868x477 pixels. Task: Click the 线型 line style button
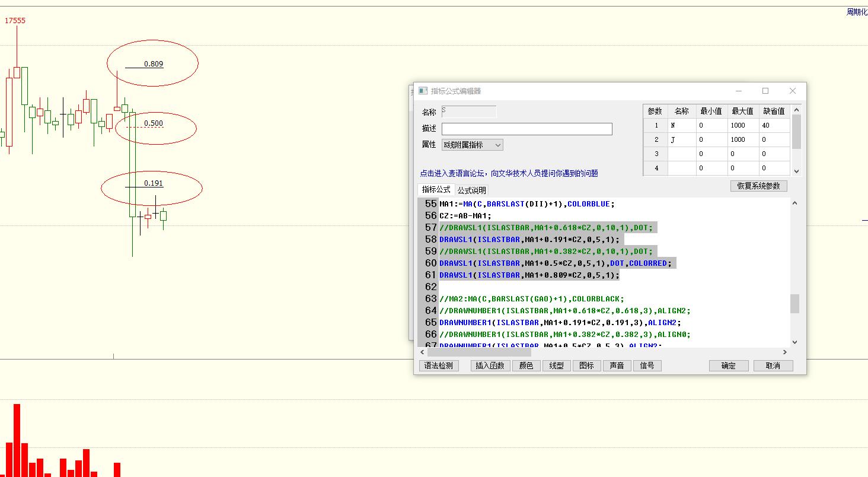pyautogui.click(x=556, y=365)
